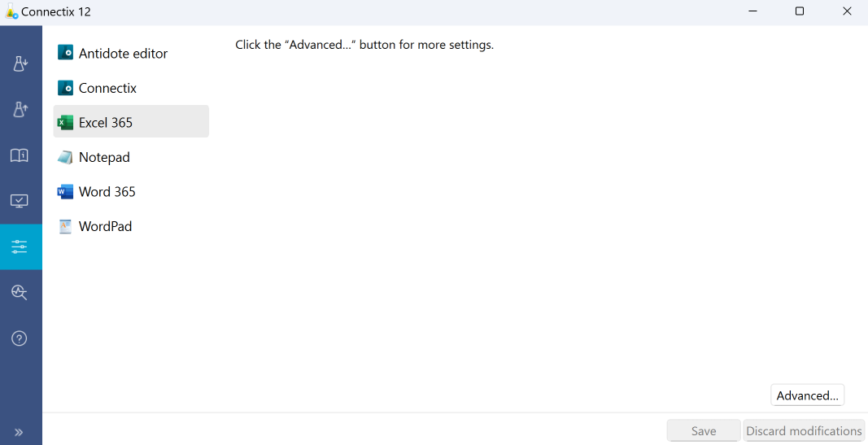Select the monitor with checkmark sidebar icon

20,201
